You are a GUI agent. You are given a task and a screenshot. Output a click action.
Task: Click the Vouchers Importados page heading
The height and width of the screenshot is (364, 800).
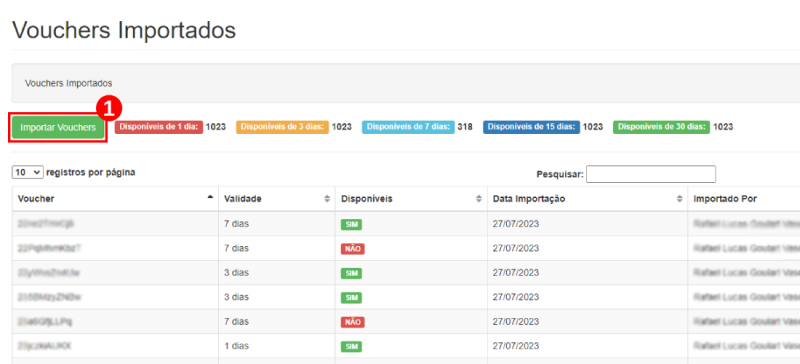pyautogui.click(x=124, y=31)
